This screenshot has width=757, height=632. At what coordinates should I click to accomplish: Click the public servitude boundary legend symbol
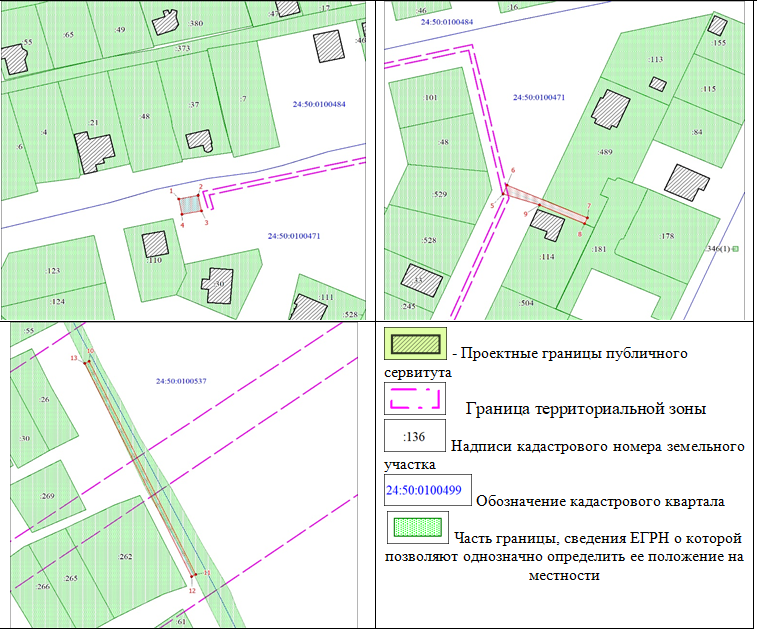(x=416, y=344)
